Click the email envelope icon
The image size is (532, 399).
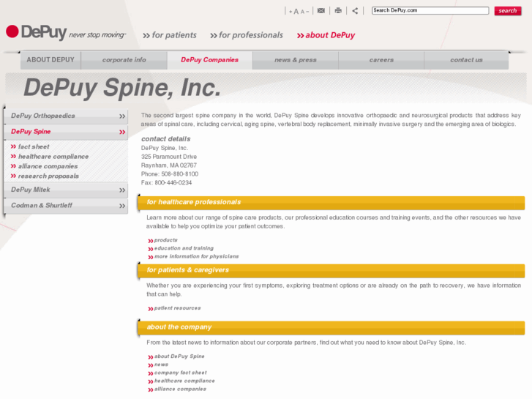click(321, 11)
